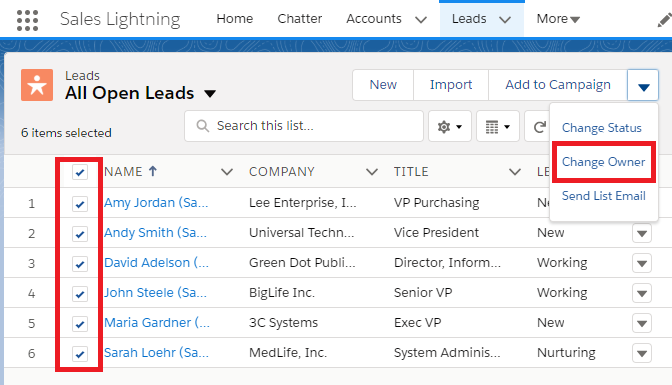Image resolution: width=672 pixels, height=385 pixels.
Task: Click the 3C Systems cell
Action: click(x=283, y=322)
